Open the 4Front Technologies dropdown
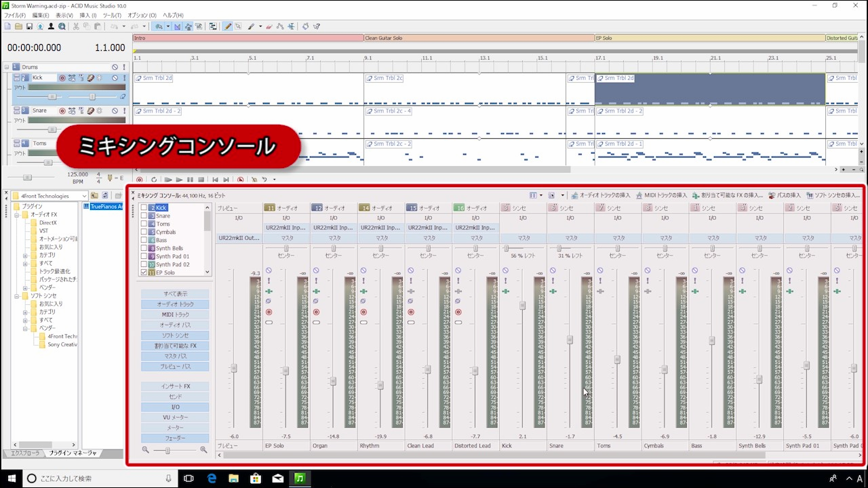The image size is (868, 488). pyautogui.click(x=85, y=196)
